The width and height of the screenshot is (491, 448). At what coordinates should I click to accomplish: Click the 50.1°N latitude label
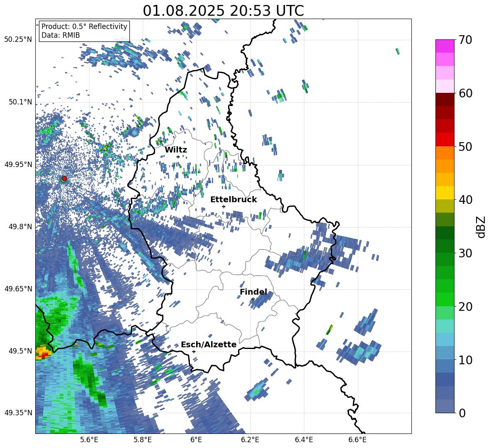[x=20, y=102]
